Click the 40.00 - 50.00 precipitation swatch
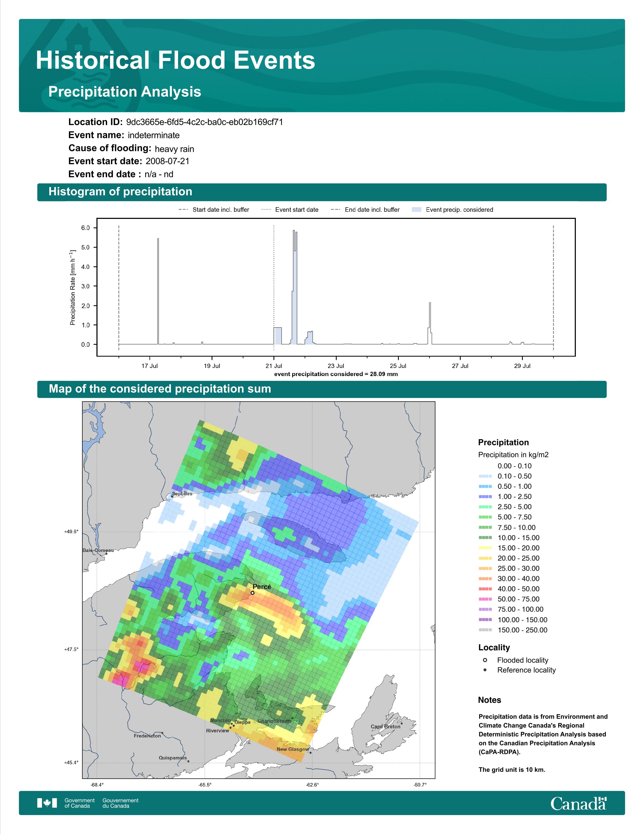The height and width of the screenshot is (834, 644). pyautogui.click(x=485, y=589)
